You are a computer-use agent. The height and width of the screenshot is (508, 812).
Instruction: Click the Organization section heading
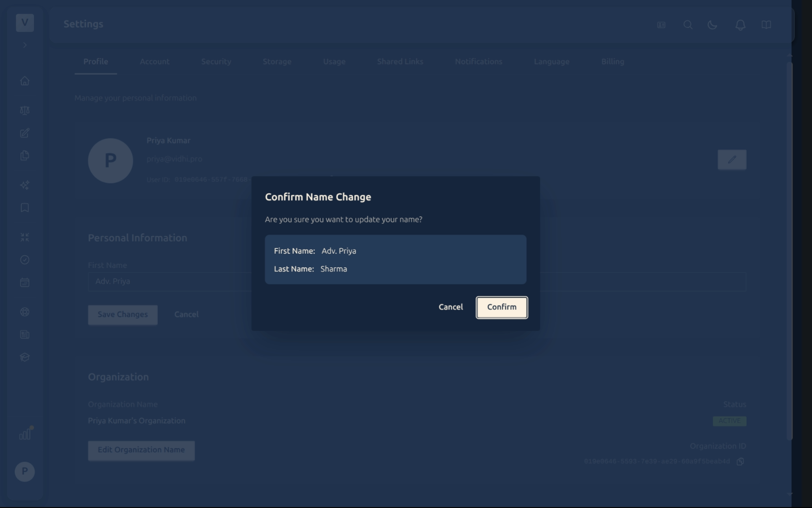[118, 377]
